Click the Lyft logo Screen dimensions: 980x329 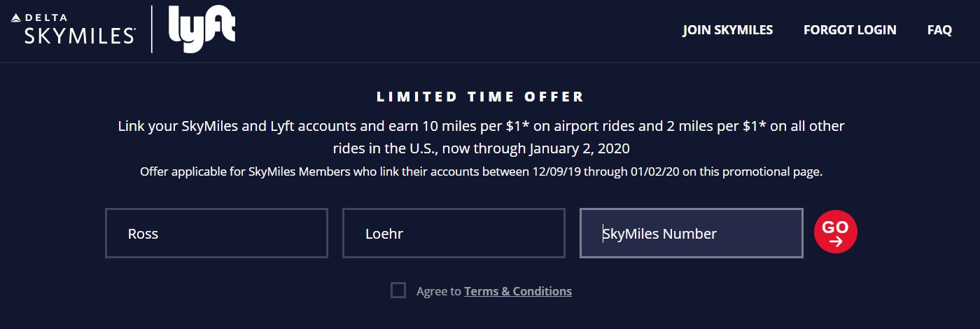202,29
